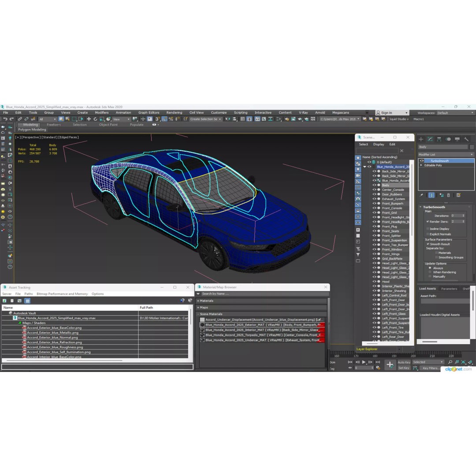Open the Rendering menu
This screenshot has height=476, width=476.
[x=174, y=113]
